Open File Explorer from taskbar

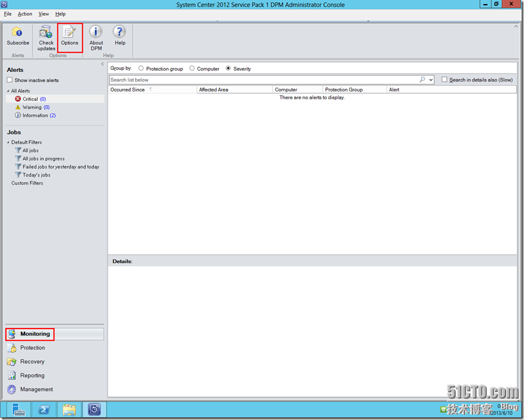pyautogui.click(x=69, y=410)
